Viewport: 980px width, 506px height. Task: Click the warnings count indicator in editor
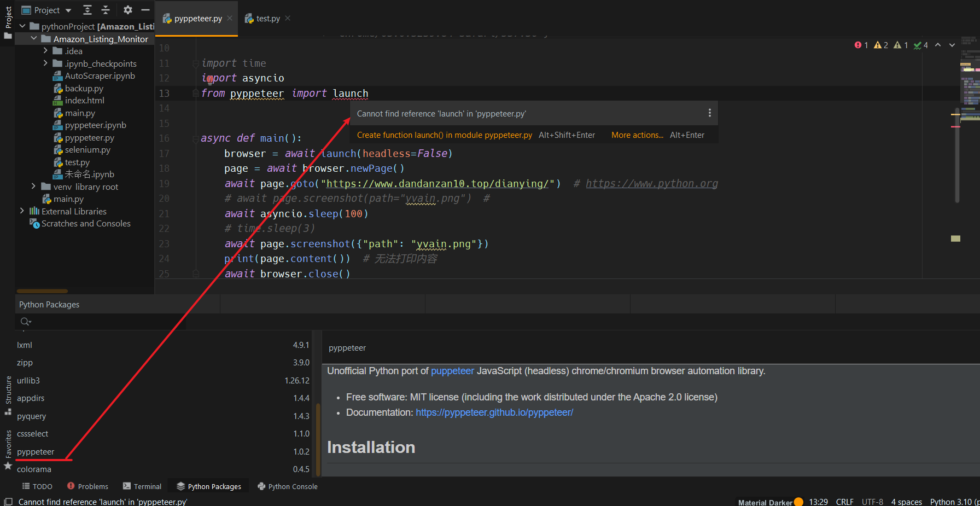click(879, 45)
